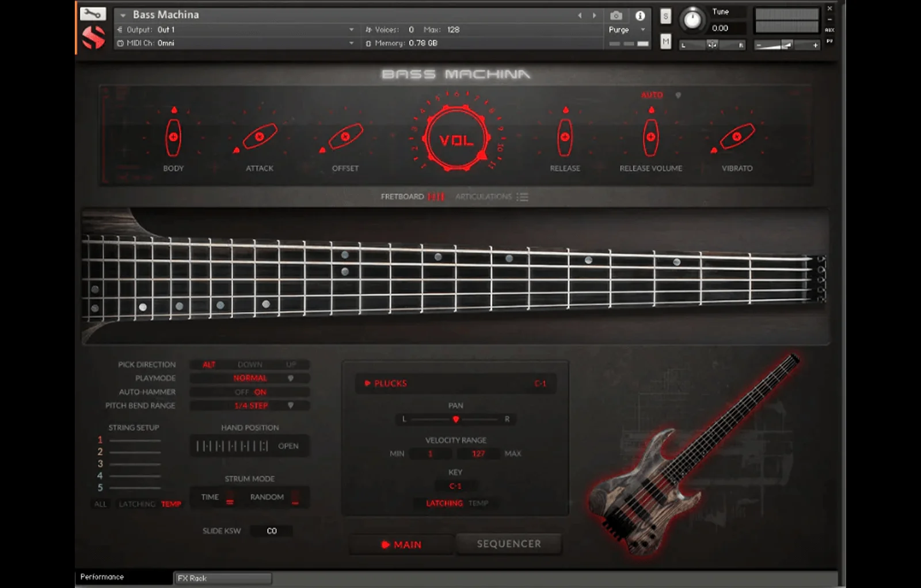Click the Articulations list icon
The width and height of the screenshot is (921, 588).
tap(523, 196)
